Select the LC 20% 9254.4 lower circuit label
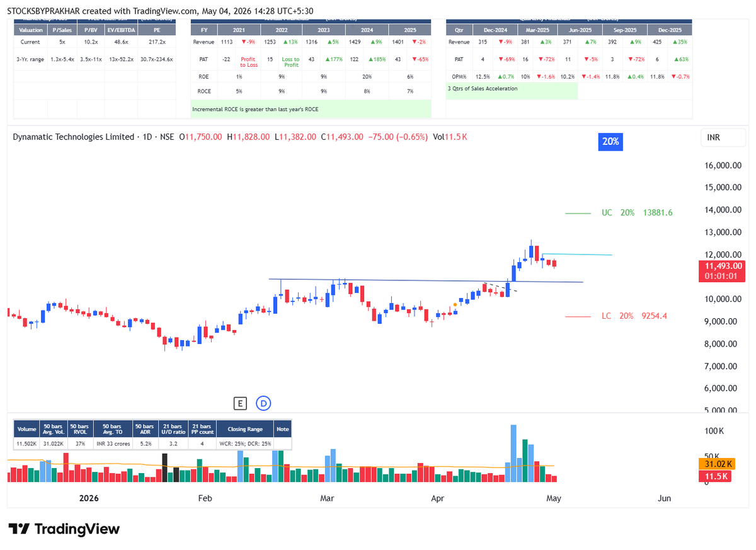Screen dimensions: 756x550 pos(634,316)
